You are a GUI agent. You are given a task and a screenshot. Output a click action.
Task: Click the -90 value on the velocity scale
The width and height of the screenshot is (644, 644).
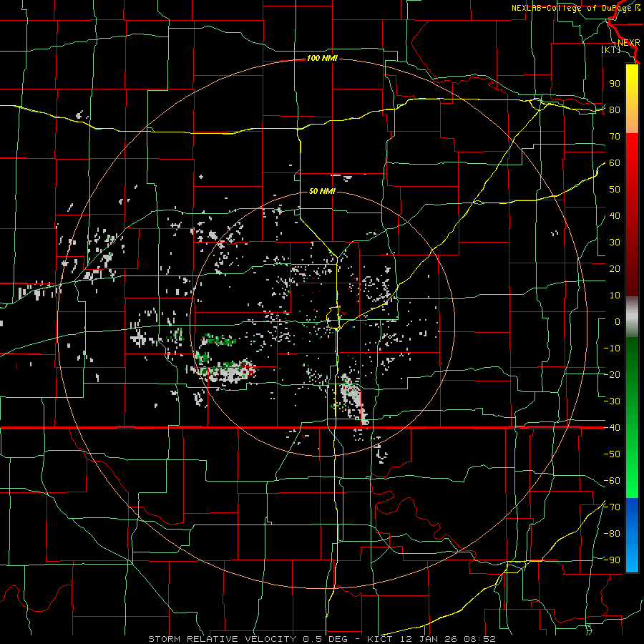click(x=612, y=560)
